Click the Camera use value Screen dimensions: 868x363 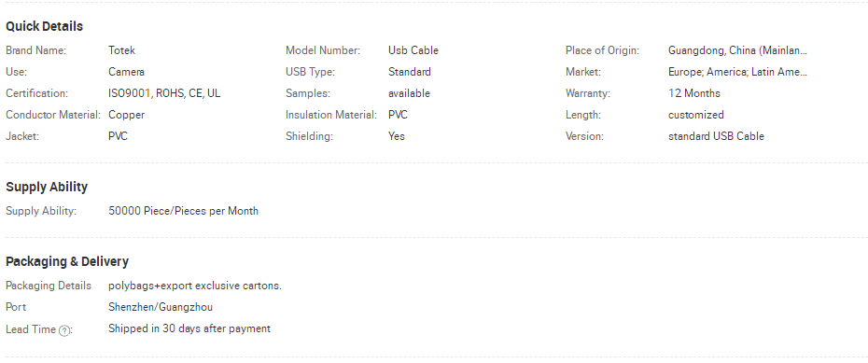pyautogui.click(x=126, y=72)
